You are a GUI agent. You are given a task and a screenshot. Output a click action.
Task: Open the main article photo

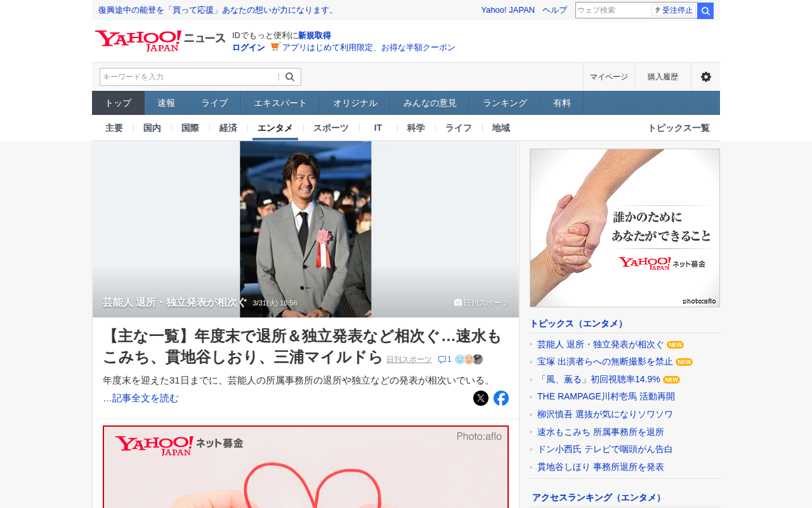306,229
